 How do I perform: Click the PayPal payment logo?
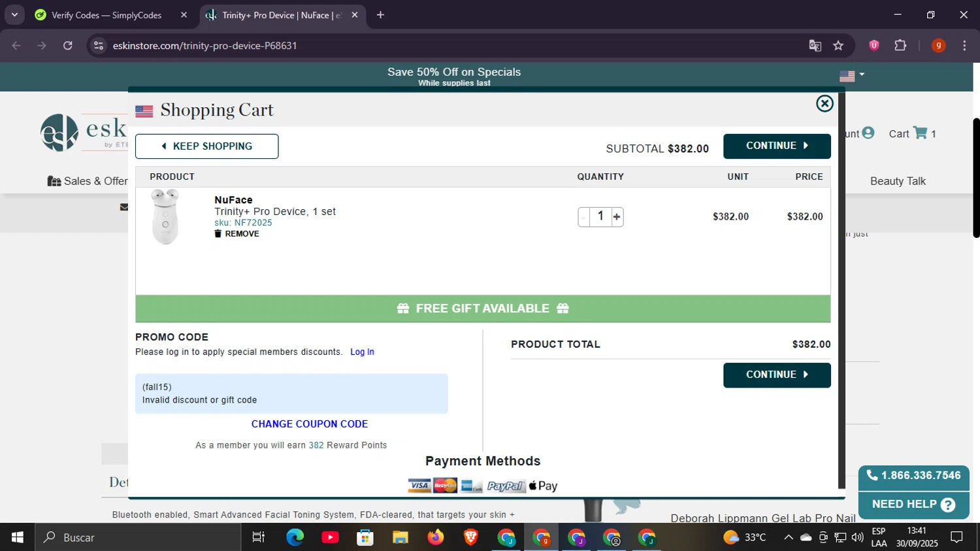506,486
